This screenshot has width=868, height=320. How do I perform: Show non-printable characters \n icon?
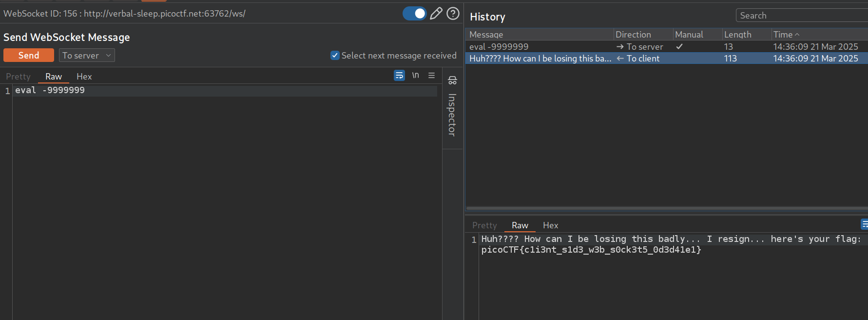click(x=415, y=75)
